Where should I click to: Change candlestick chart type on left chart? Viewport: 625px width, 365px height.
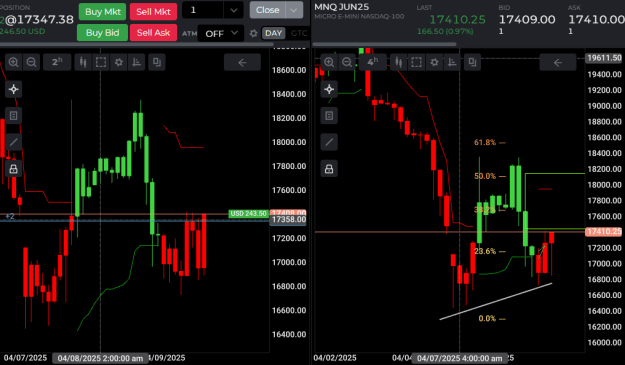(x=83, y=62)
